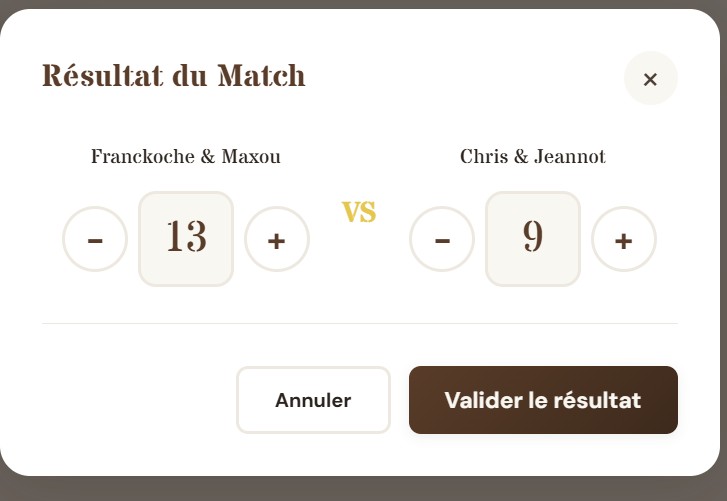Close the Résultat du Match dialog
The image size is (727, 501).
click(650, 78)
